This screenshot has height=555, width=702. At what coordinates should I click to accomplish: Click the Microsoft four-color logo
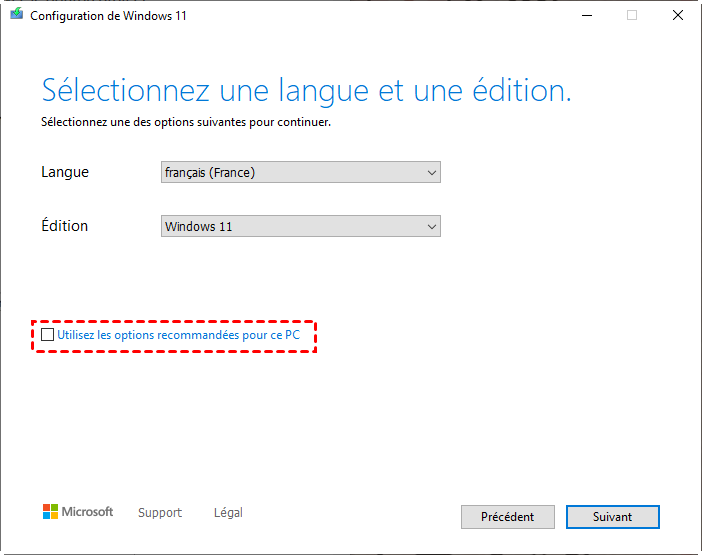point(50,512)
